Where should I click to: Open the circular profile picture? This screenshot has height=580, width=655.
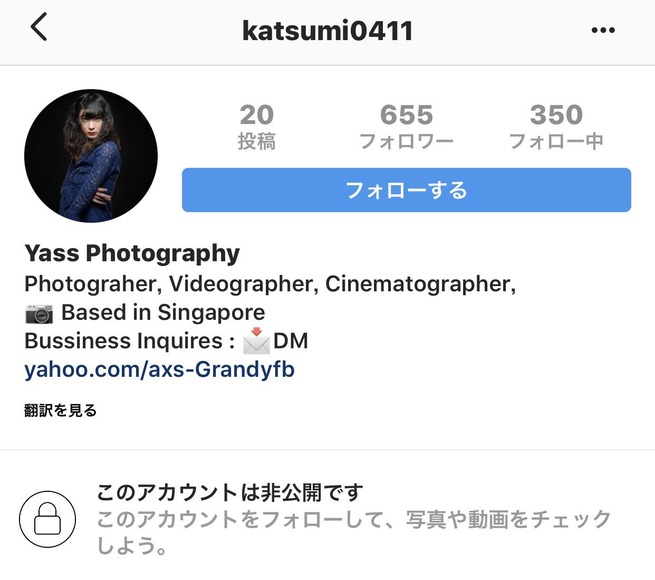[x=91, y=155]
